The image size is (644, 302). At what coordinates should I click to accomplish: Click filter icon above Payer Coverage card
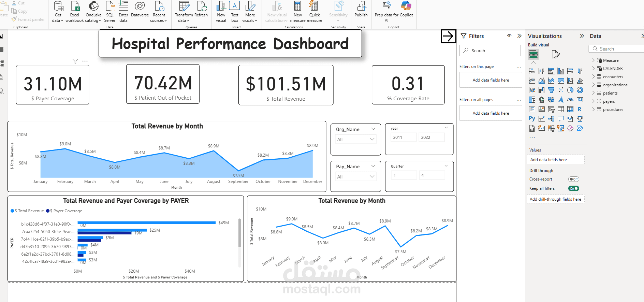coord(75,61)
